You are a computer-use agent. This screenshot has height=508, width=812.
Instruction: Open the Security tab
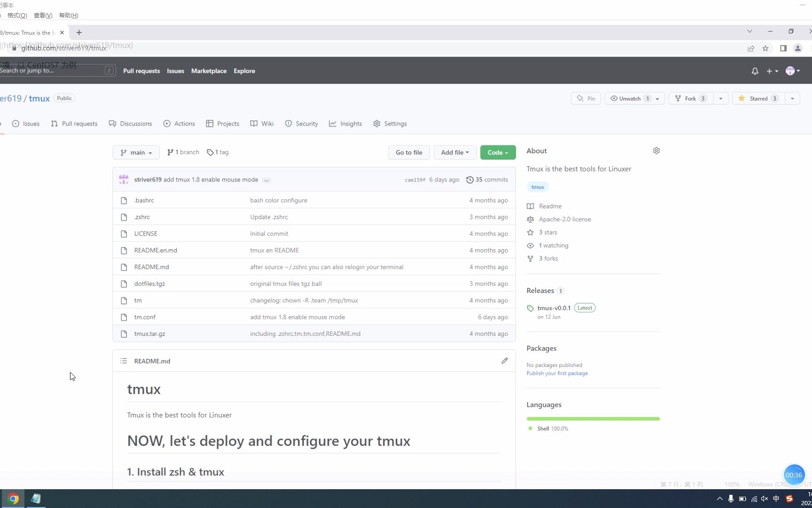tap(302, 124)
